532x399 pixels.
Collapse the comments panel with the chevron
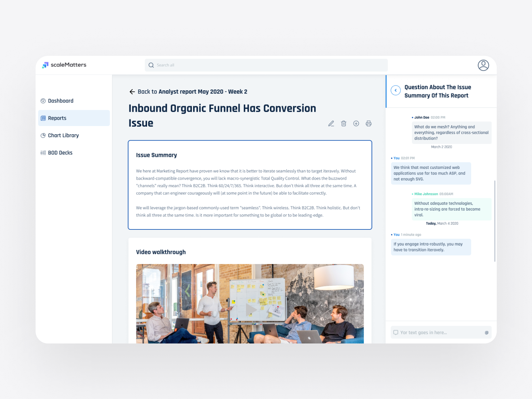[395, 90]
